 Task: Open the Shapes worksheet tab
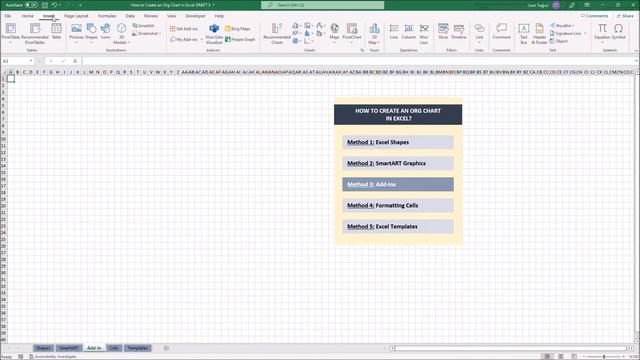[43, 348]
